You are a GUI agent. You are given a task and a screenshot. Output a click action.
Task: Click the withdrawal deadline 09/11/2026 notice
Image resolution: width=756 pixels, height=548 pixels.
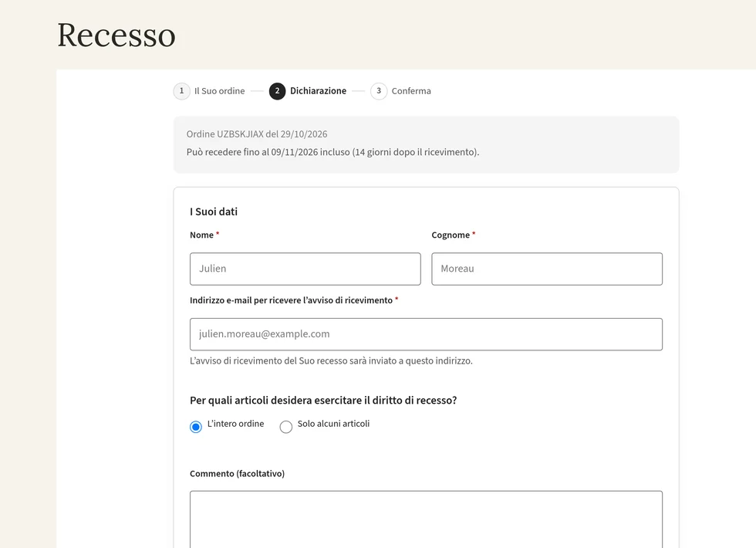pos(332,152)
